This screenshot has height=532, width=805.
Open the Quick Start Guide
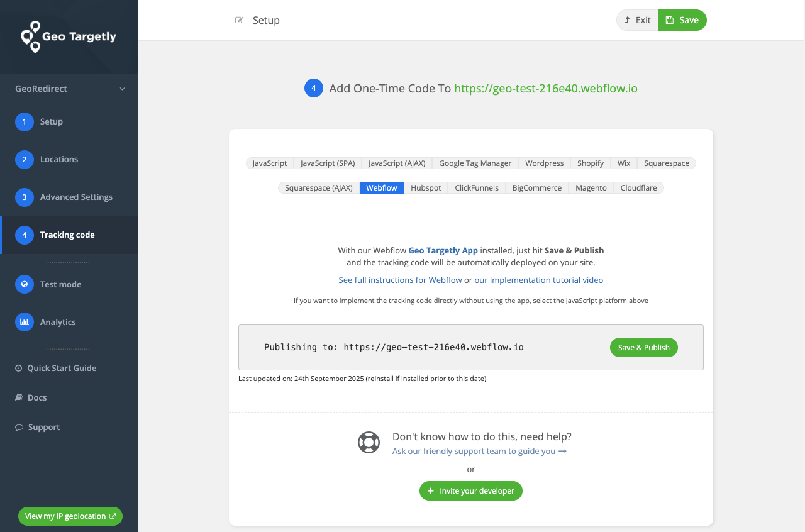point(60,368)
